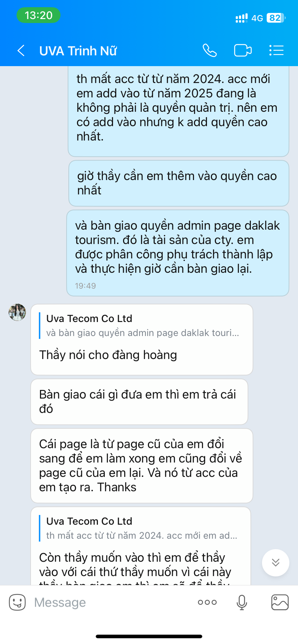Tap the 13:20 green time pill
Viewport: 298px width, 644px height.
click(39, 15)
